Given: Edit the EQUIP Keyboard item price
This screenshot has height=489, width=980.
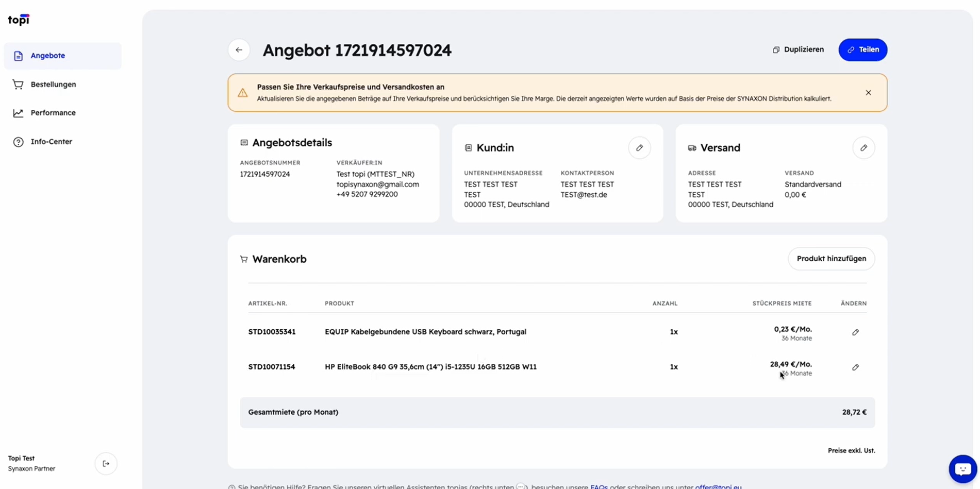Looking at the screenshot, I should click(x=855, y=332).
